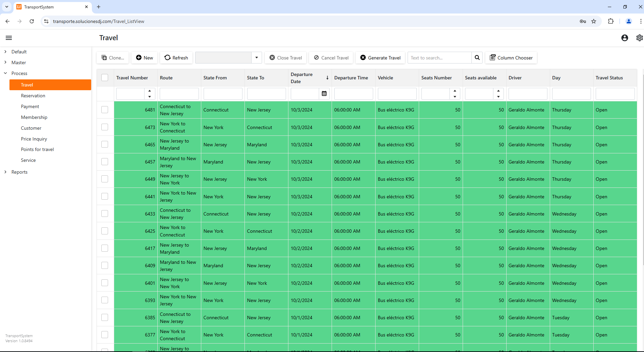Go back in browser history
The width and height of the screenshot is (644, 352).
(7, 21)
